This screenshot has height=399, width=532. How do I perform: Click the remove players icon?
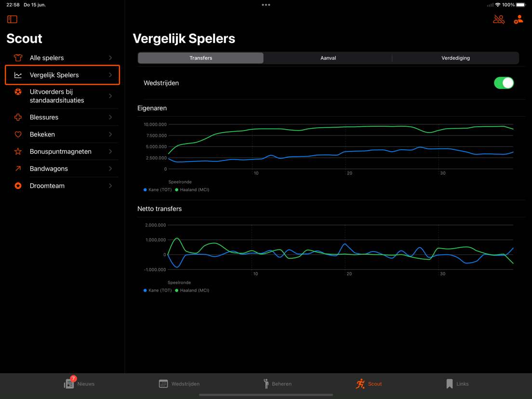click(x=499, y=19)
